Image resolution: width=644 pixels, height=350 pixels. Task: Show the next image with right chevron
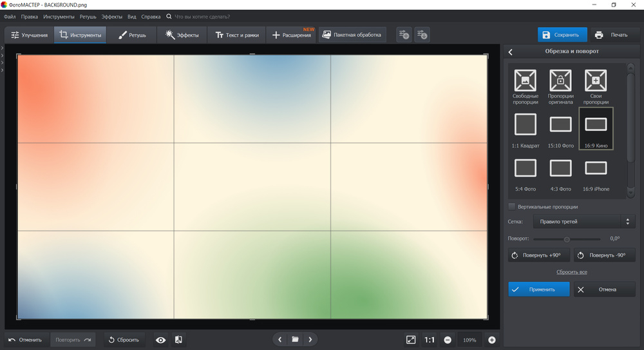(x=310, y=339)
